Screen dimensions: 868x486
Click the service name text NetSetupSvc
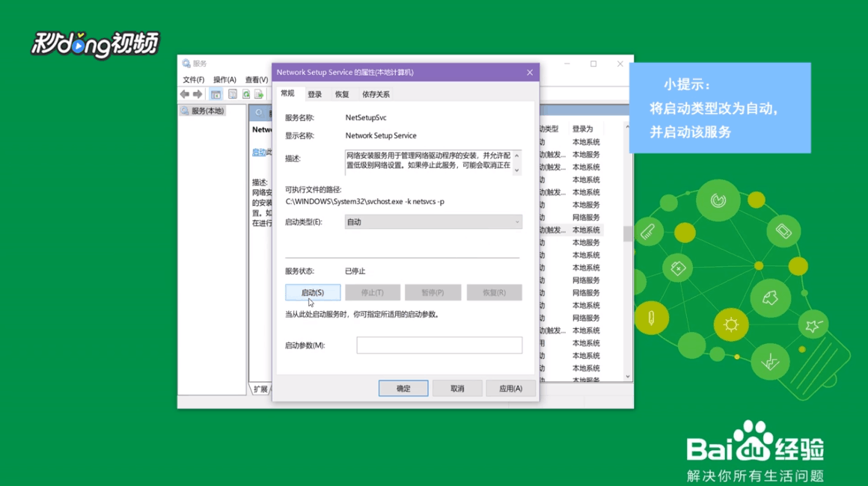pyautogui.click(x=366, y=118)
